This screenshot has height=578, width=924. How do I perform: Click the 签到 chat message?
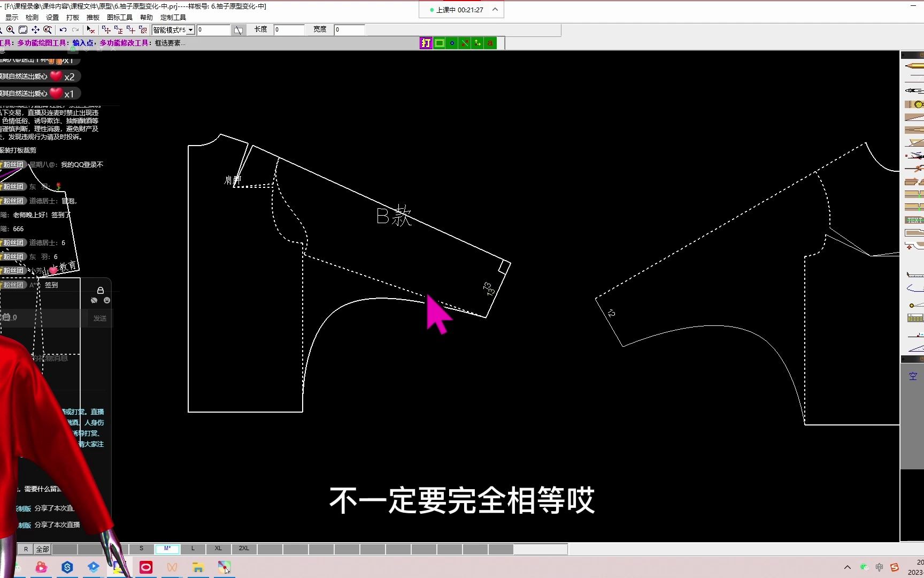click(51, 285)
